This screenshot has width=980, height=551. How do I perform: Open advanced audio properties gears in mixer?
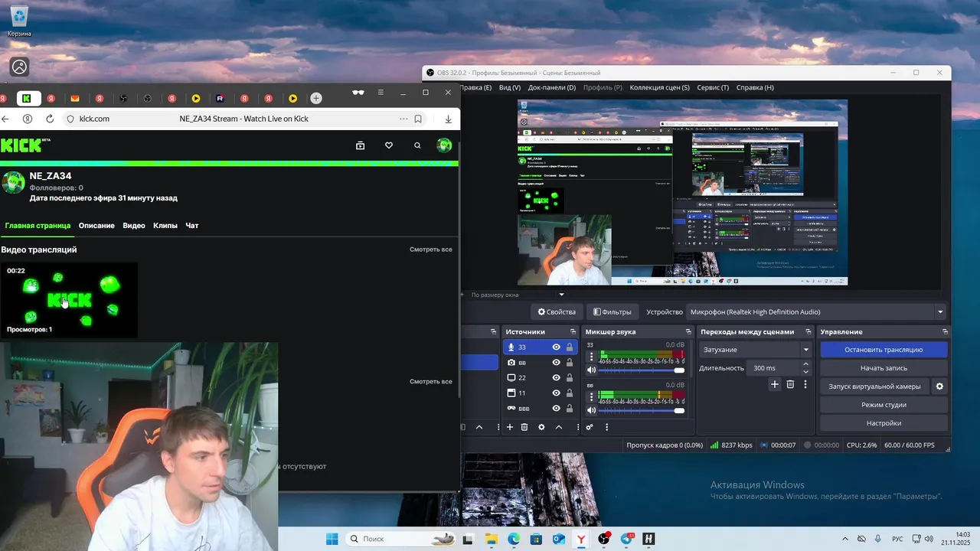(590, 427)
